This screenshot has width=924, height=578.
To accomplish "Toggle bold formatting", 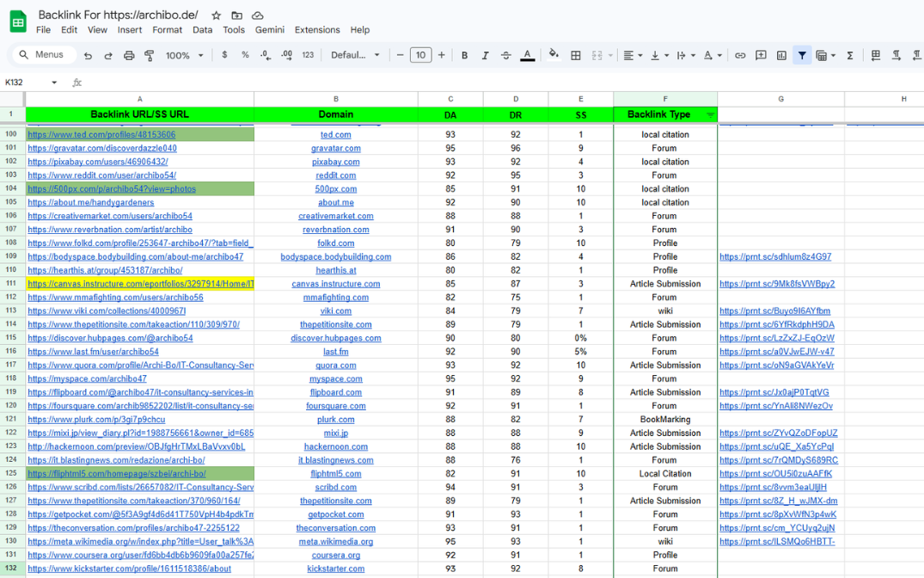I will [x=464, y=55].
